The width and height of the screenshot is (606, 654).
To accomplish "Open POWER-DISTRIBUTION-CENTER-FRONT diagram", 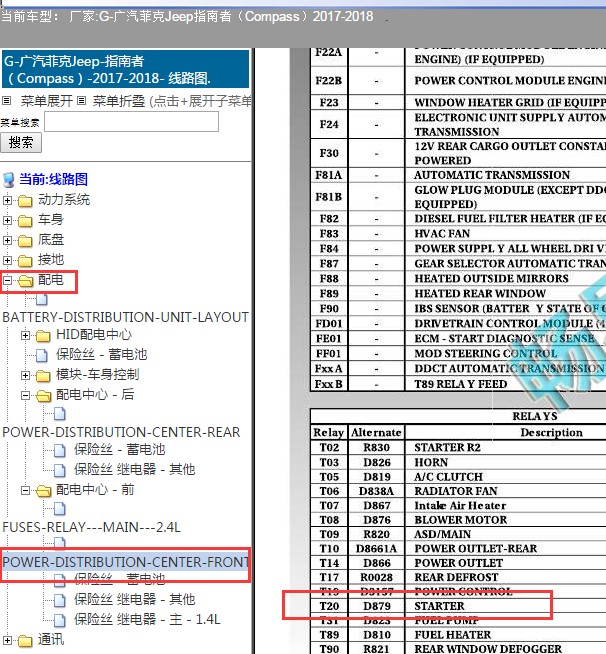I will [x=126, y=562].
